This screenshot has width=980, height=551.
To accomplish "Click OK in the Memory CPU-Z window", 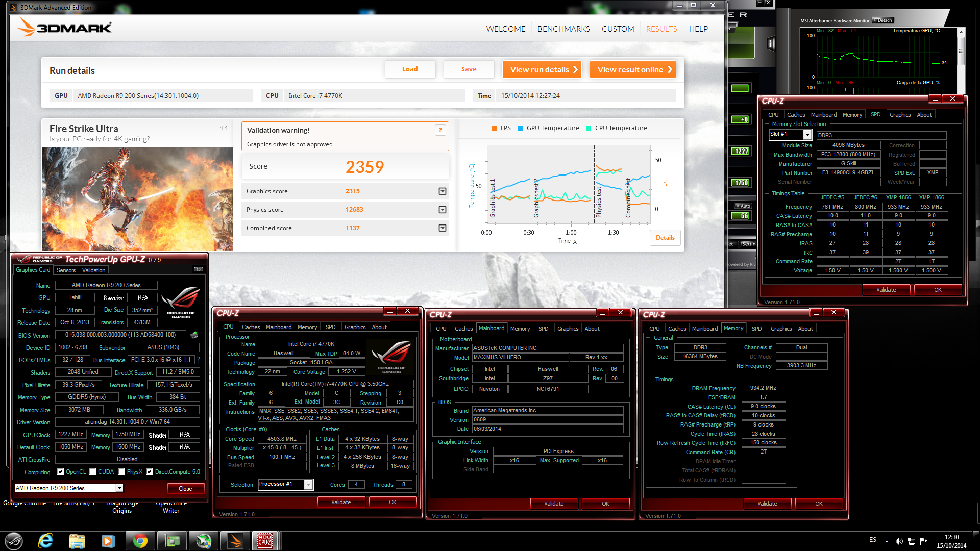I will (819, 504).
